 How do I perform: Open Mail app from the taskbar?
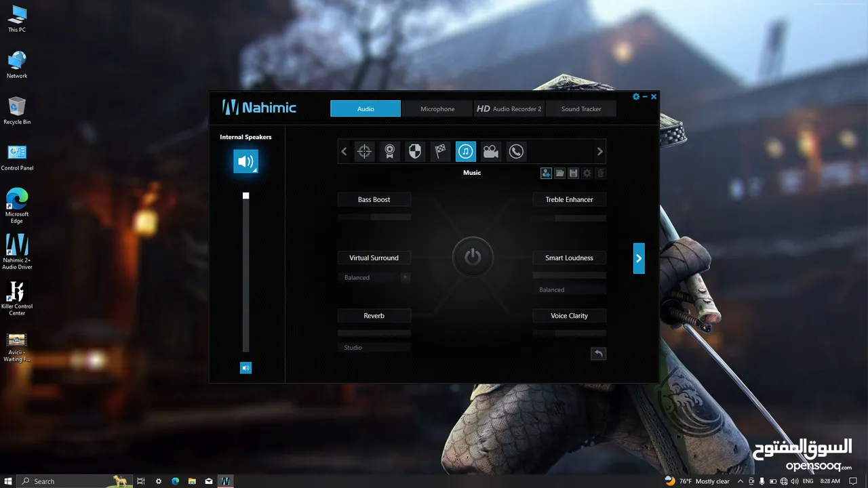[209, 481]
